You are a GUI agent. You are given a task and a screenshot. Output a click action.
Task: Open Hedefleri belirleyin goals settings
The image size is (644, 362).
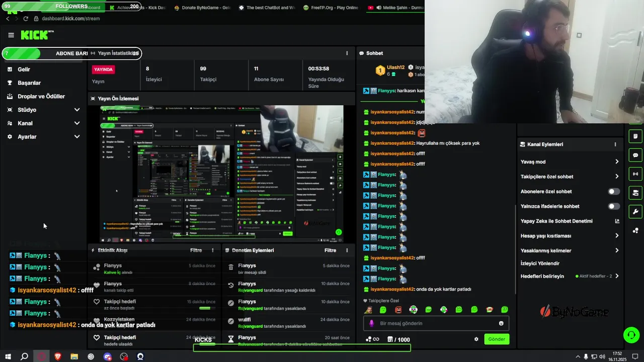click(x=570, y=276)
